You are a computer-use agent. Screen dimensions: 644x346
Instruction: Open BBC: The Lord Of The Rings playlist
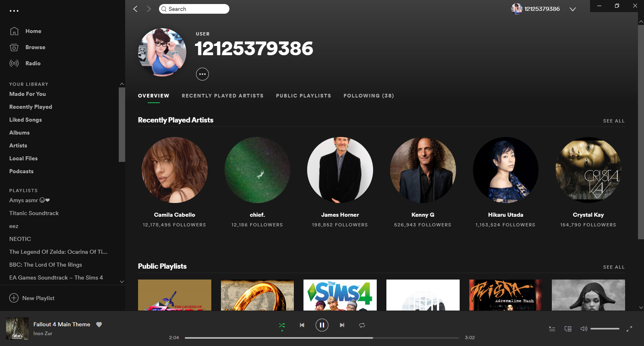[x=45, y=265]
